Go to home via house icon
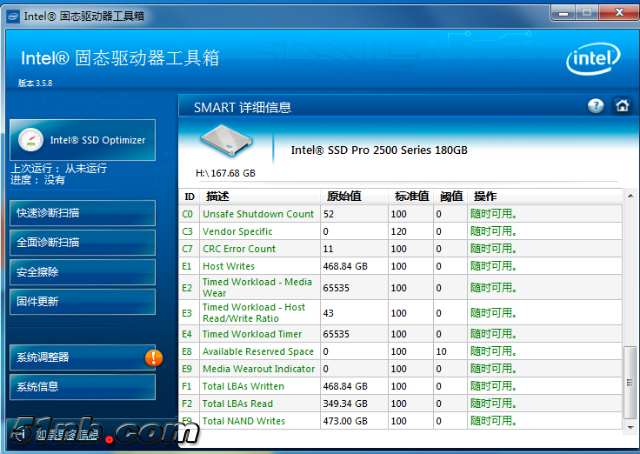Screen dimensions: 640x454 pyautogui.click(x=621, y=106)
